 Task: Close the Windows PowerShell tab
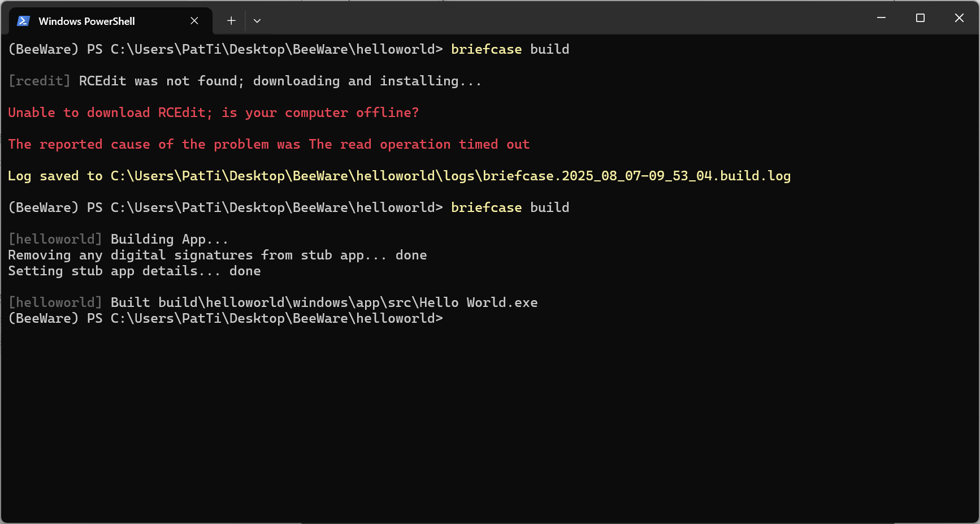tap(194, 21)
